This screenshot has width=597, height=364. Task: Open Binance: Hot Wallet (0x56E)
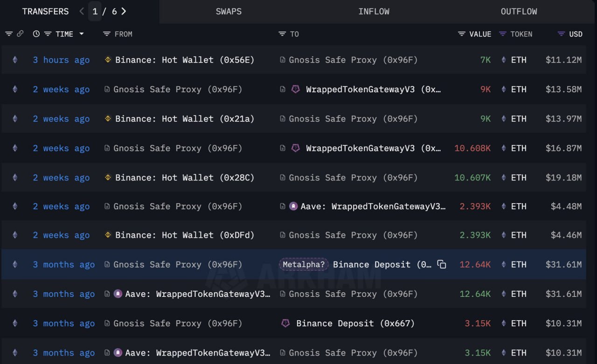pos(185,60)
